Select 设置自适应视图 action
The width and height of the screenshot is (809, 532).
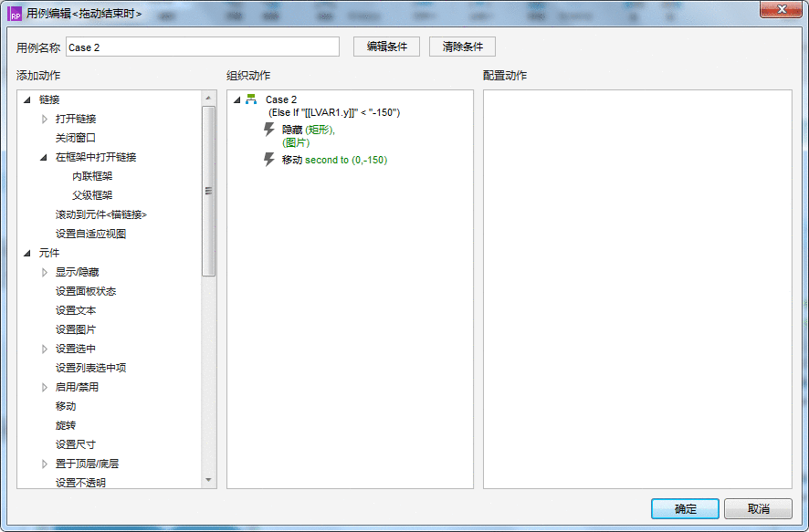(x=90, y=234)
